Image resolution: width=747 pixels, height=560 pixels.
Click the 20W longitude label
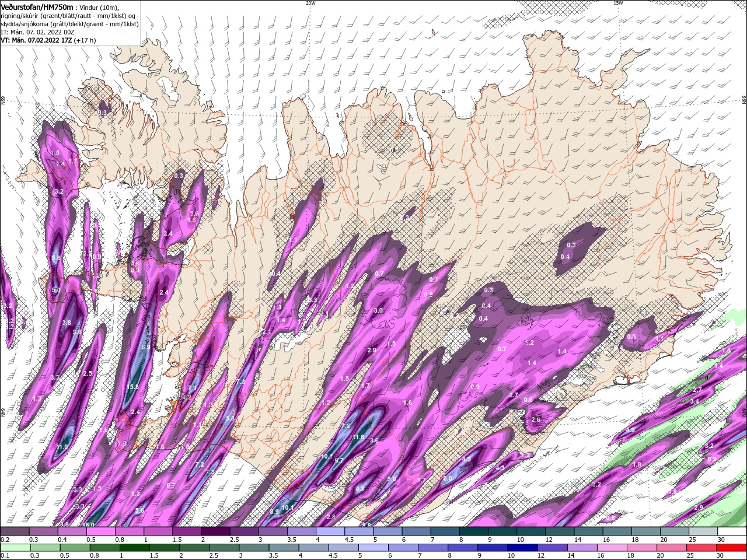click(310, 3)
